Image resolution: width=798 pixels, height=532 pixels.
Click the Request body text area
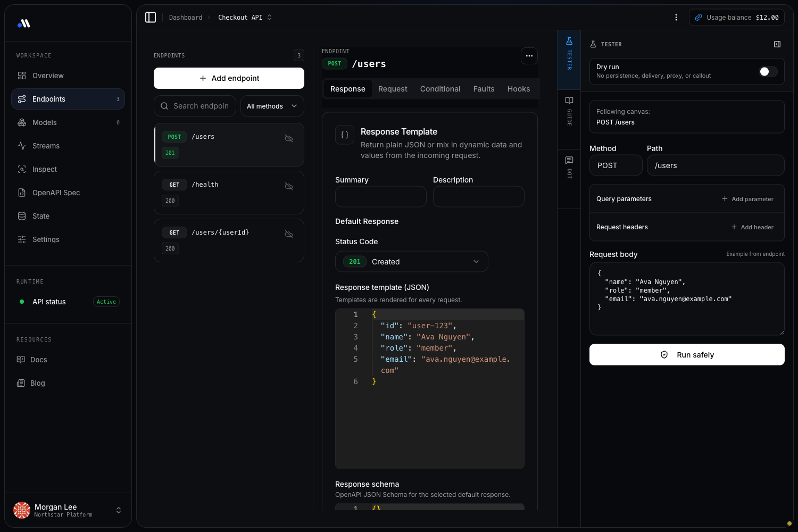pyautogui.click(x=687, y=299)
